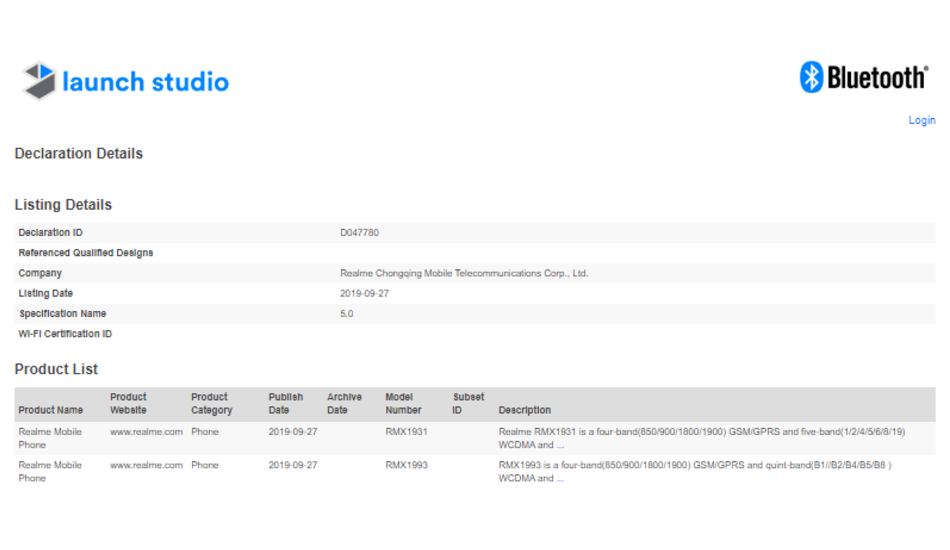
Task: Click the launch studio title text
Action: coord(145,82)
